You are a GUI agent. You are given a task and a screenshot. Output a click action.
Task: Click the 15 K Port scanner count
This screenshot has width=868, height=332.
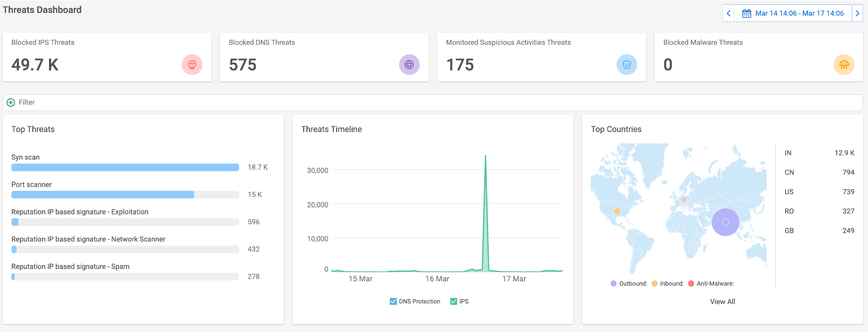click(x=255, y=195)
